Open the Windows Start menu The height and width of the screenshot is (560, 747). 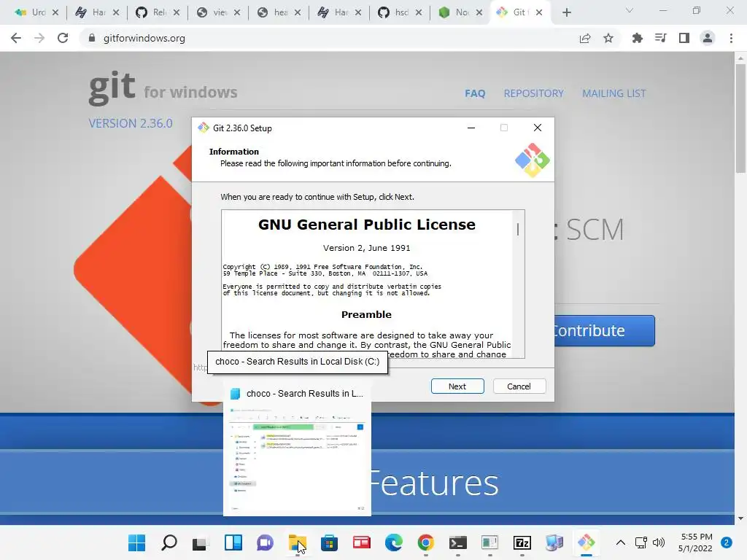coord(136,542)
